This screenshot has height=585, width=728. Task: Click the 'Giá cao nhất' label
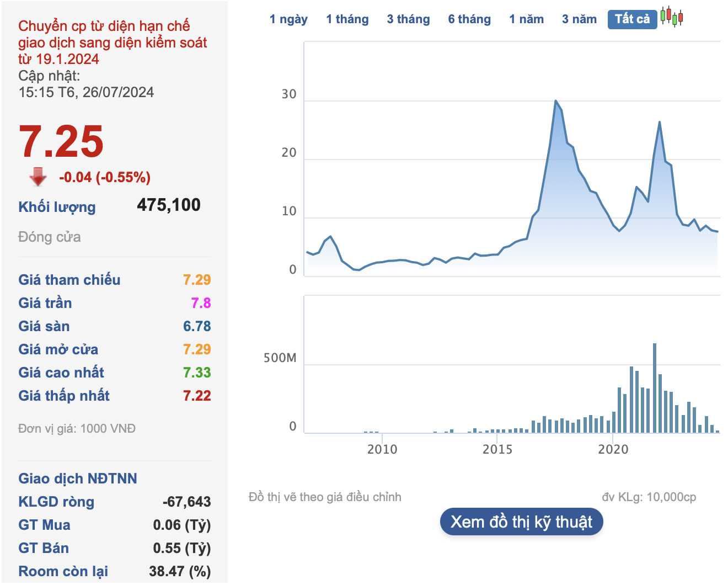(x=61, y=373)
